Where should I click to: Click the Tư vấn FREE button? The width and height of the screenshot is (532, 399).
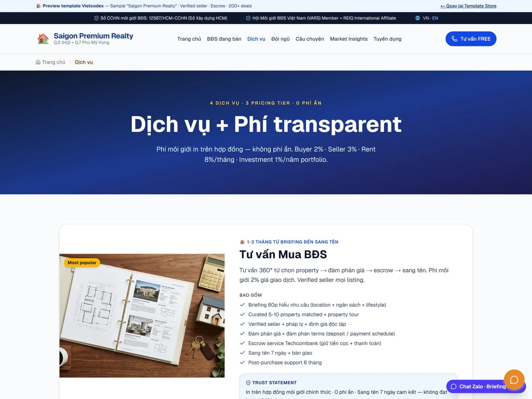[471, 39]
